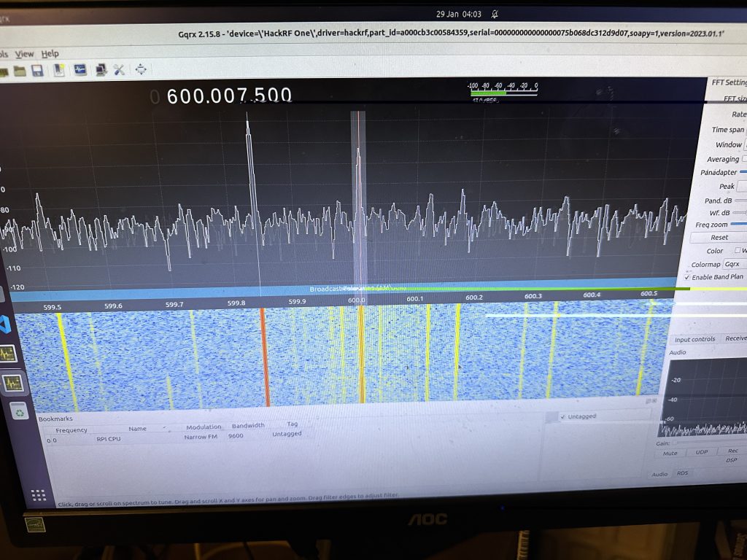
Task: Click the audio Rec button
Action: [x=732, y=451]
